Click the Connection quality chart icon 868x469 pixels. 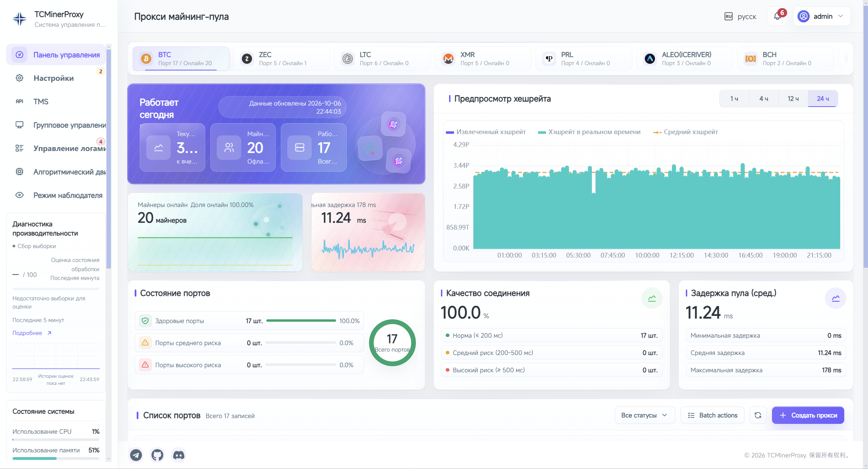(x=652, y=298)
